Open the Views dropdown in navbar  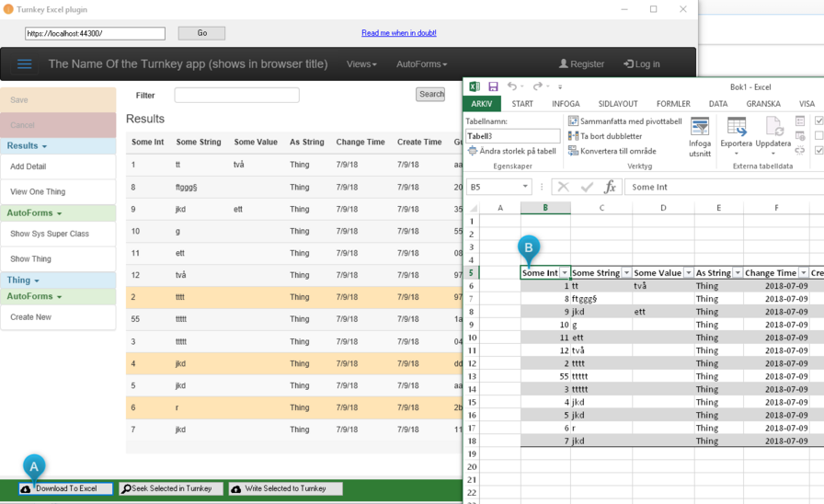click(x=361, y=64)
